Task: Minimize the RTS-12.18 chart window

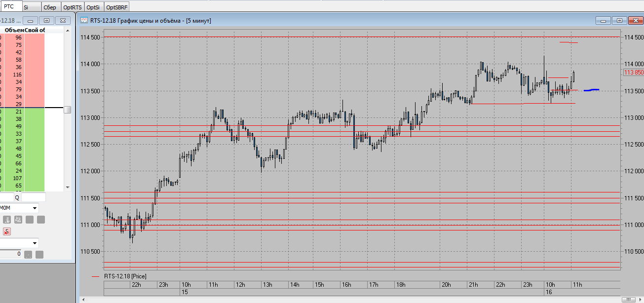Action: (603, 21)
